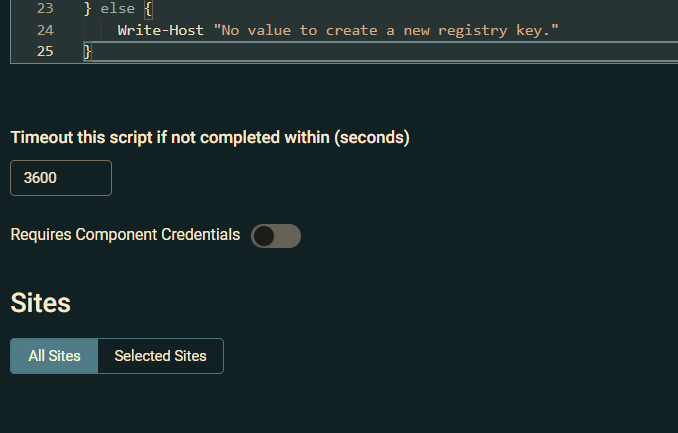Click the closing brace starting line 23
The height and width of the screenshot is (433, 678).
tap(87, 9)
